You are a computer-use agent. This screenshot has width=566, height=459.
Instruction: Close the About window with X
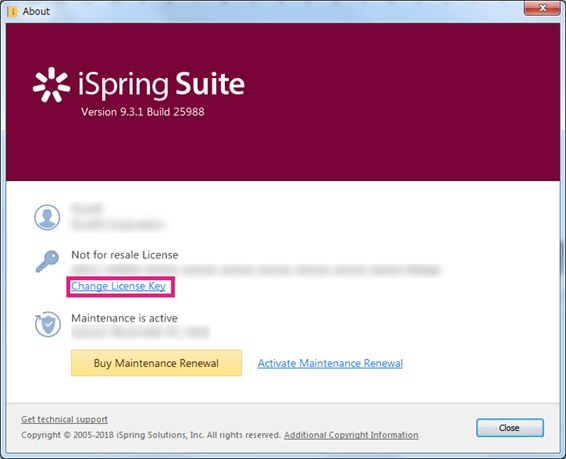pos(542,8)
